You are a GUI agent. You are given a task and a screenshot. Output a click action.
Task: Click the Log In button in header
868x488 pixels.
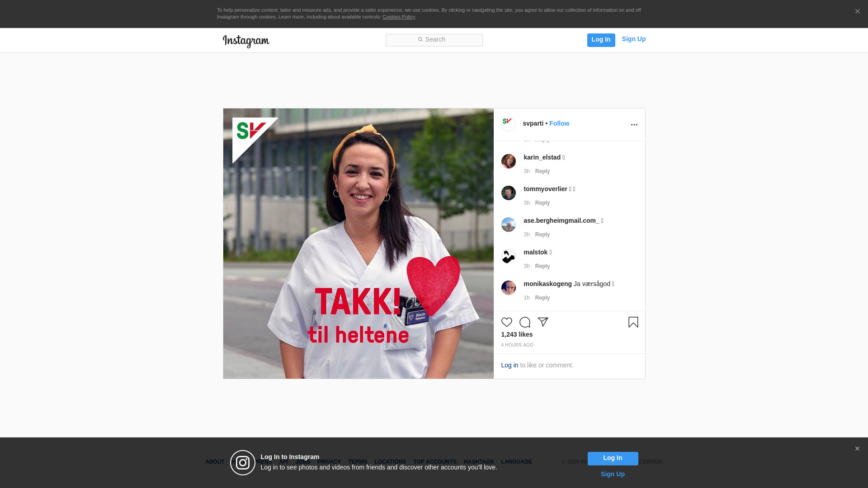point(601,40)
